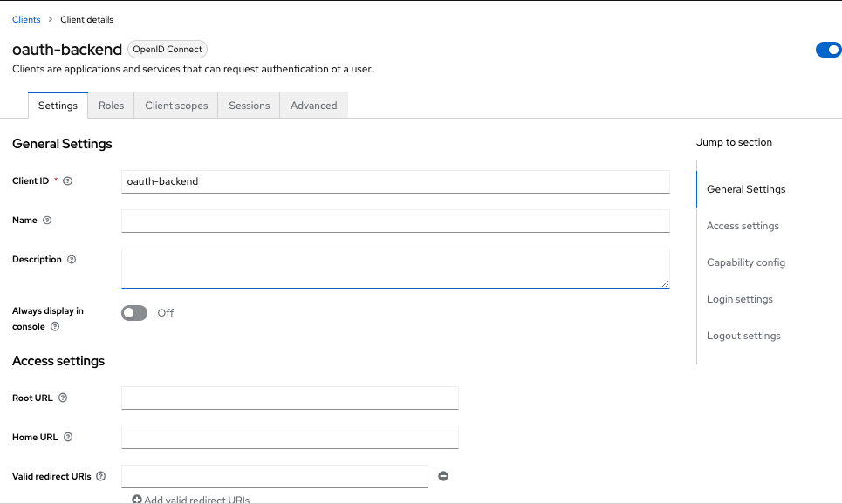This screenshot has width=842, height=504.
Task: Open the Sessions tab
Action: coord(248,105)
